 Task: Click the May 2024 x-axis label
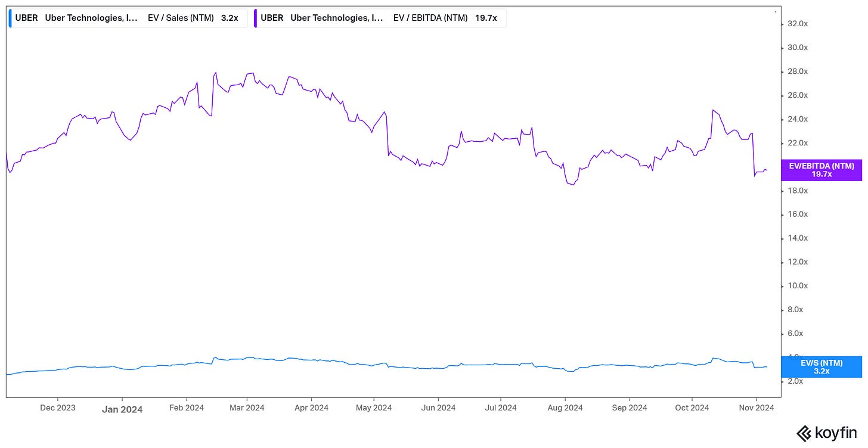373,408
